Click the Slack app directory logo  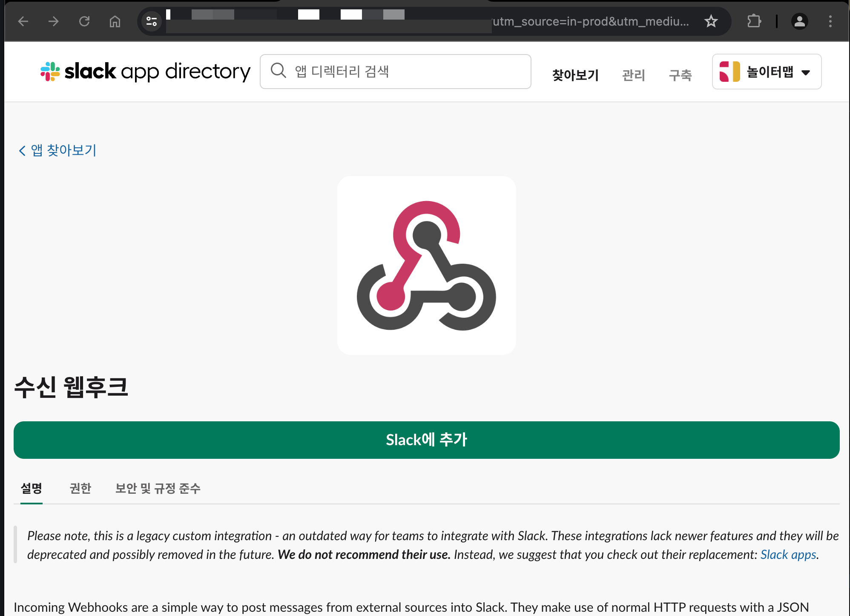pyautogui.click(x=145, y=72)
